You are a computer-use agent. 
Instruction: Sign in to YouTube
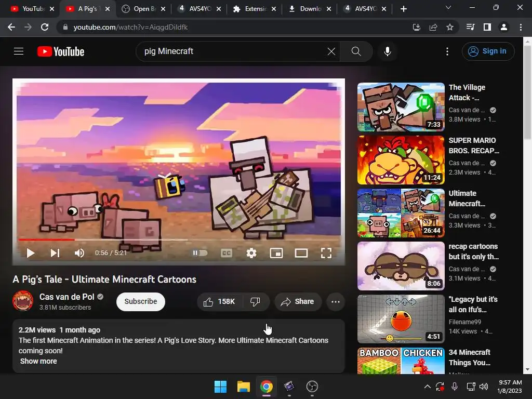coord(487,51)
